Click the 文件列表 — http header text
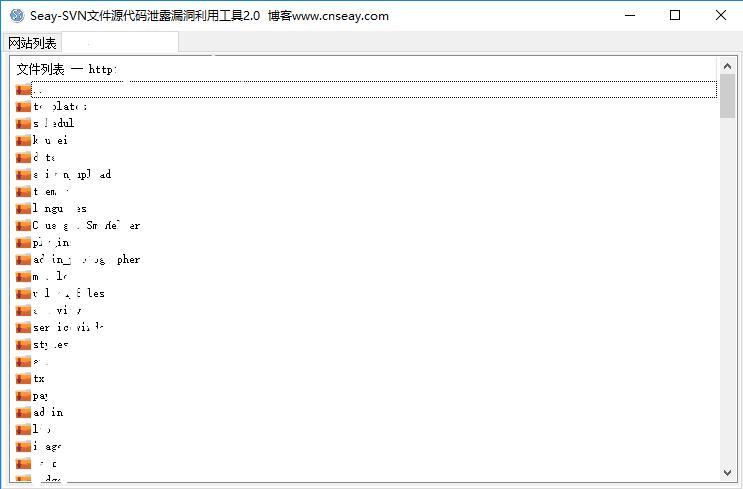743x489 pixels. click(x=66, y=69)
